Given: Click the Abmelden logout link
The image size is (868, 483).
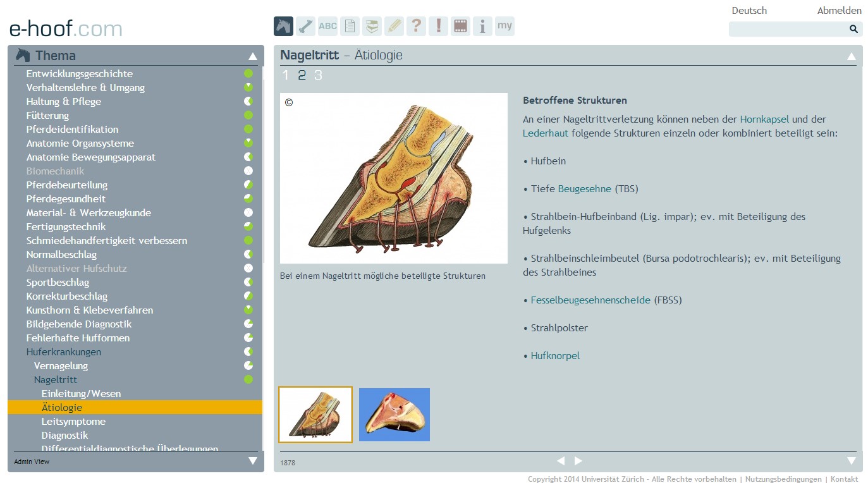Looking at the screenshot, I should pos(839,11).
